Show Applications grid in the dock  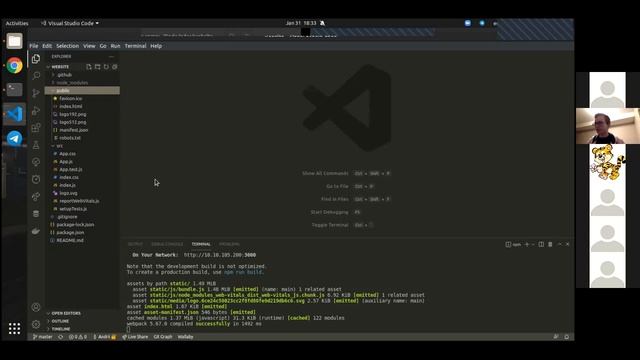click(14, 328)
